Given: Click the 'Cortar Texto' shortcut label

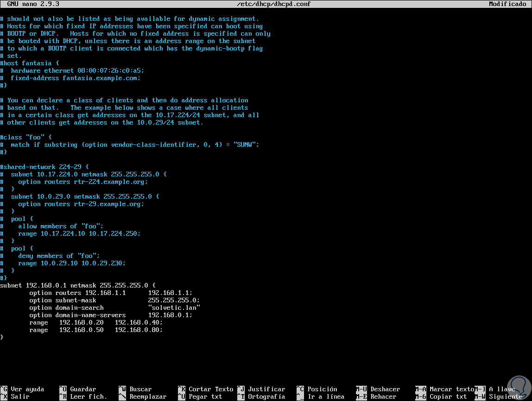Looking at the screenshot, I should coord(211,389).
